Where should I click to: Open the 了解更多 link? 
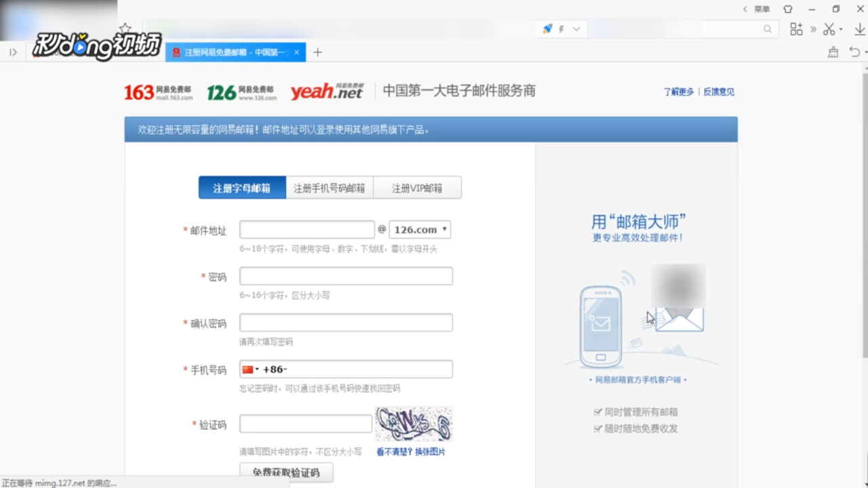(x=679, y=92)
